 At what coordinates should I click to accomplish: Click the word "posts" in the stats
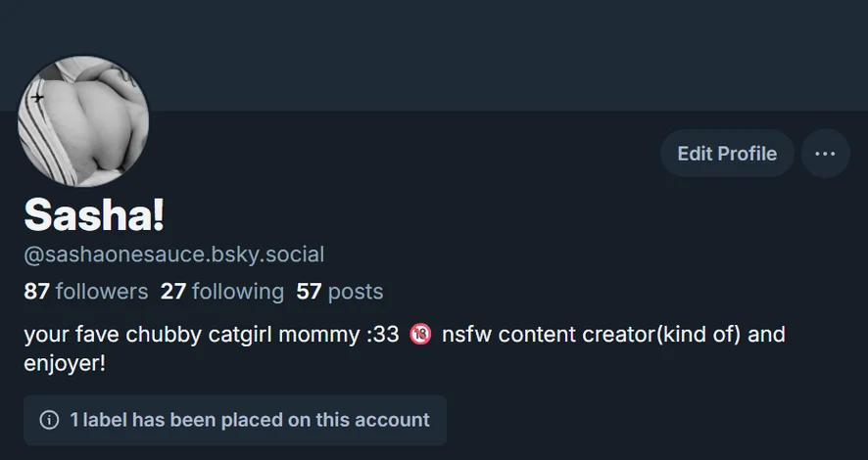coord(356,291)
